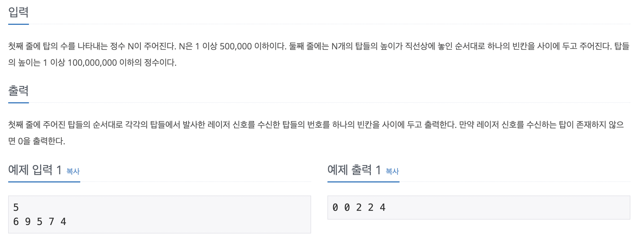
Task: Click the 예제 입력 1 heading
Action: pos(35,170)
